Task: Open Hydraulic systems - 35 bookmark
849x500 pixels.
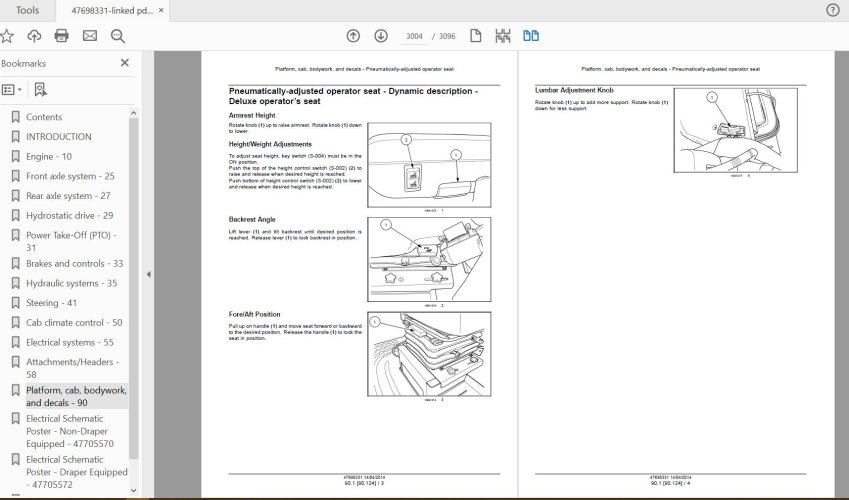Action: click(x=71, y=283)
